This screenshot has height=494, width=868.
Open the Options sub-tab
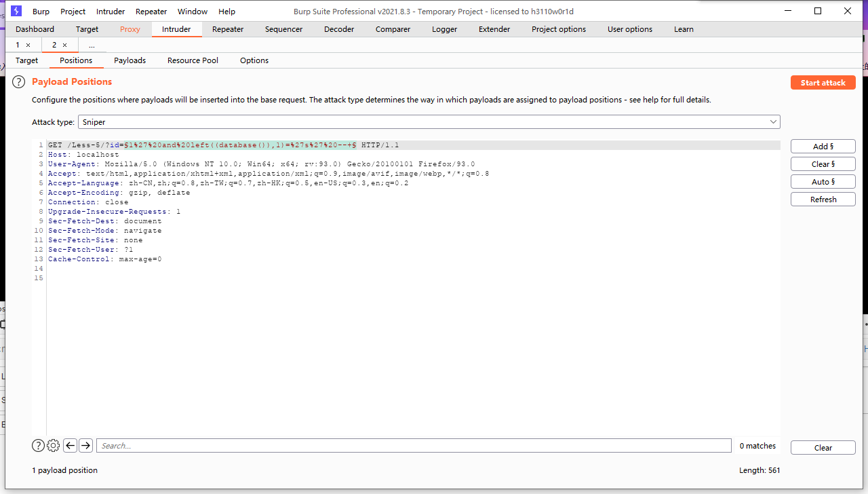[254, 60]
